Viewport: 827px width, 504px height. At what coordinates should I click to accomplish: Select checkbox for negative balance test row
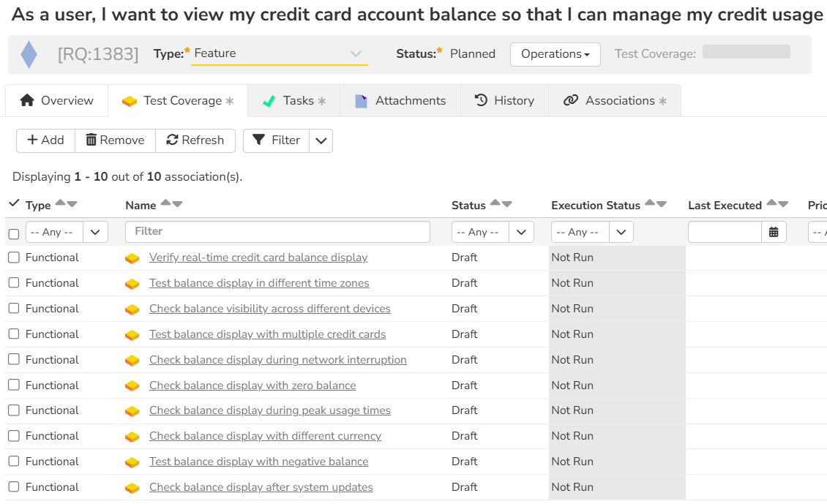coord(14,462)
